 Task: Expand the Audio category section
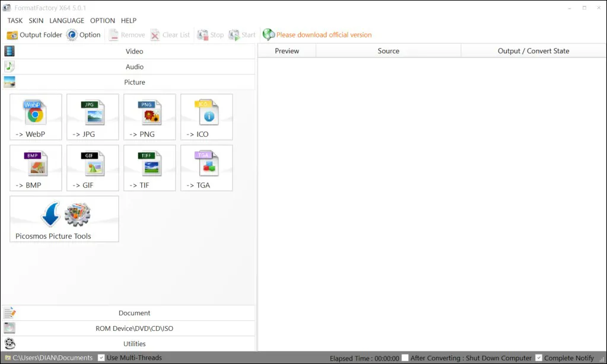134,67
